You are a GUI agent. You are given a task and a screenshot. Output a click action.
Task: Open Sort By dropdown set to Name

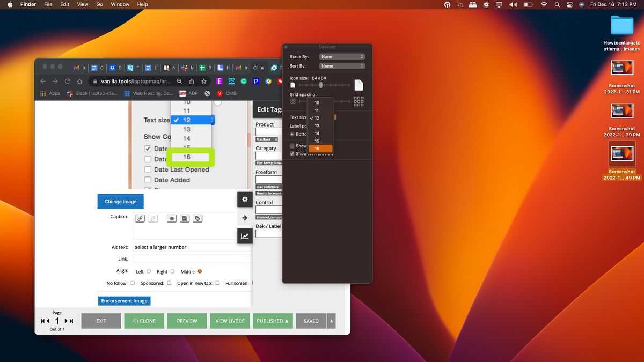click(342, 66)
